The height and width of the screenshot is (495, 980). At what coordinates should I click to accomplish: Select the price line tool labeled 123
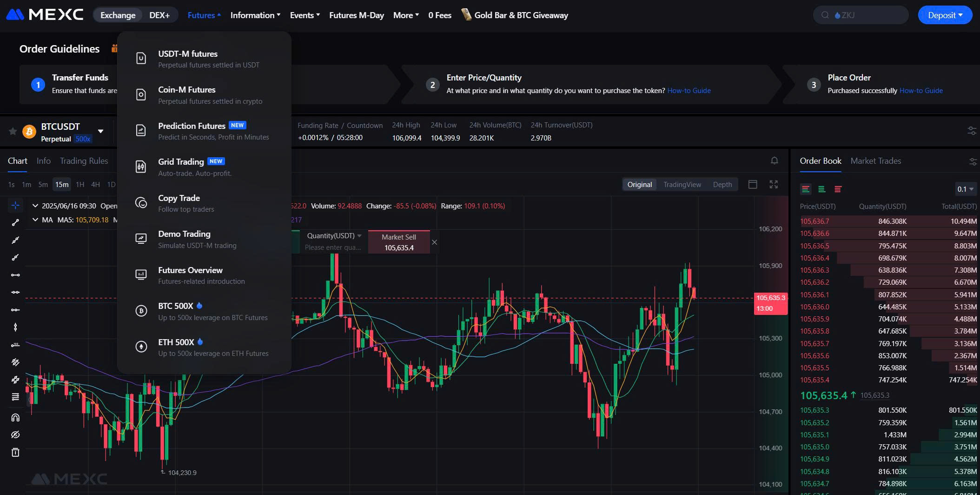(x=15, y=345)
